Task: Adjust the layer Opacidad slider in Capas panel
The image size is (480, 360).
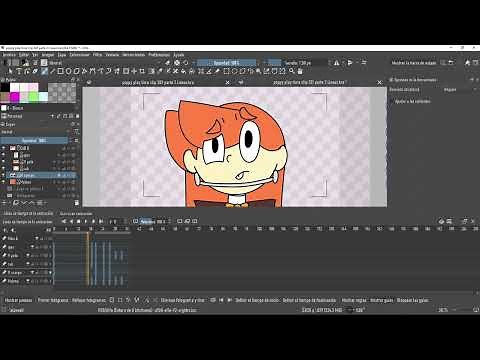Action: coord(34,141)
